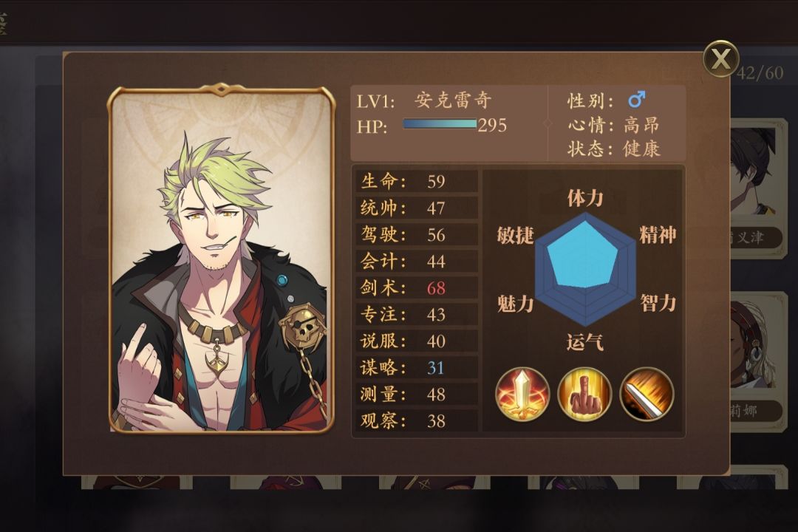
Task: Select the 体力 label on radar chart
Action: coord(585,197)
